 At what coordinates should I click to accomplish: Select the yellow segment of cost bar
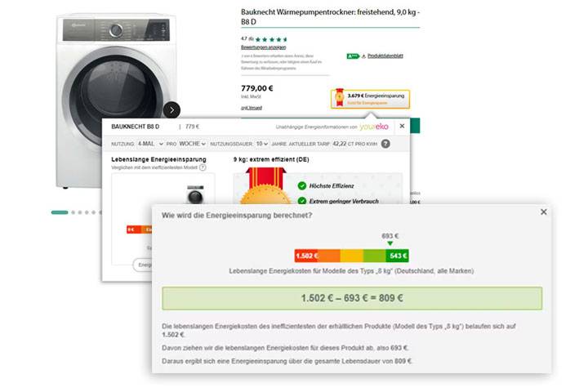pos(351,256)
